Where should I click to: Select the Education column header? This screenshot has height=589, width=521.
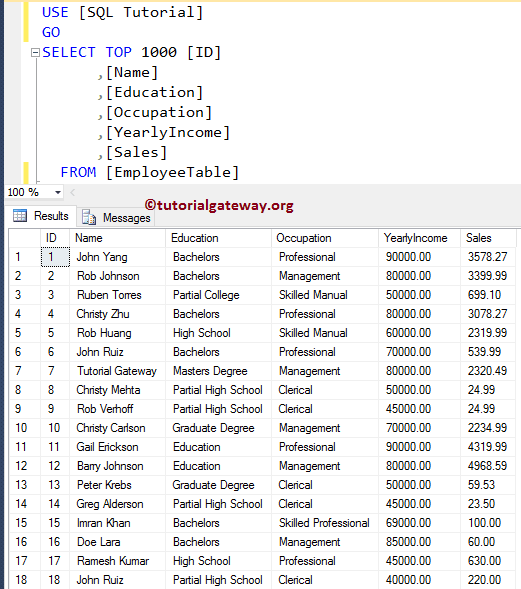(x=218, y=238)
